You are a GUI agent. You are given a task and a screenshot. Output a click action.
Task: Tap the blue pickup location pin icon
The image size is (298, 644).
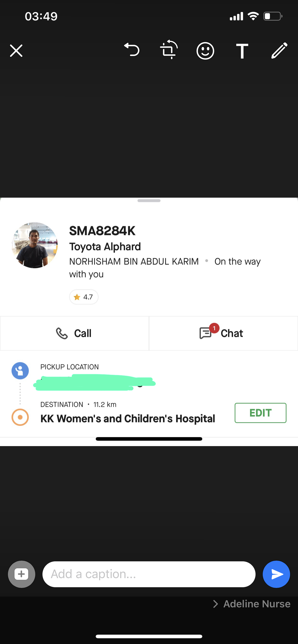pos(20,371)
